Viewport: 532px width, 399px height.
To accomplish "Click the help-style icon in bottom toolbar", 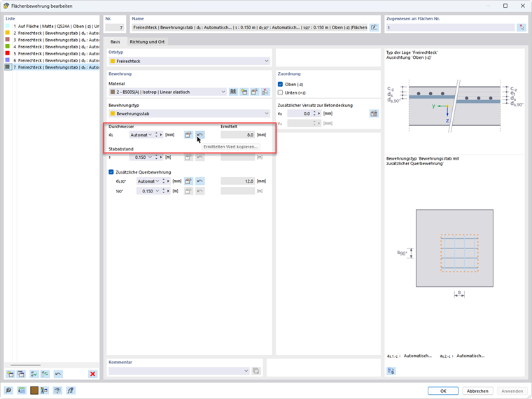I will [x=57, y=391].
